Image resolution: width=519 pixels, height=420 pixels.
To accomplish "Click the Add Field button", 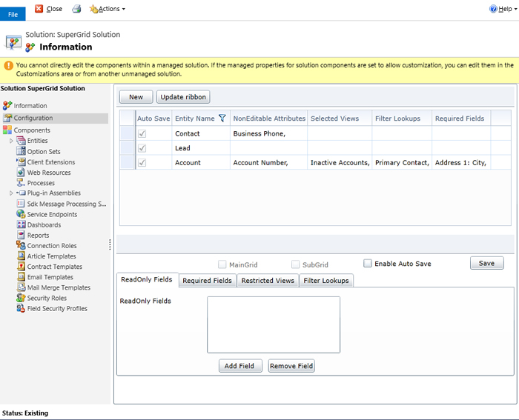I will click(241, 366).
